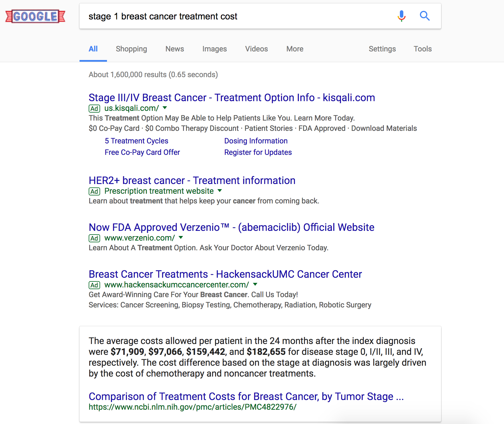
Task: Click the featured snippet average costs paragraph
Action: 257,357
